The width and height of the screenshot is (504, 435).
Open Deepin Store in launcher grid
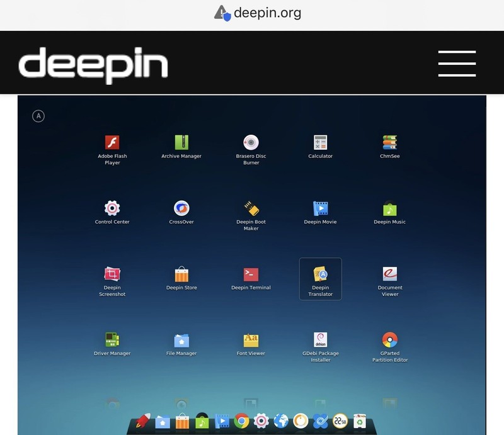click(181, 278)
